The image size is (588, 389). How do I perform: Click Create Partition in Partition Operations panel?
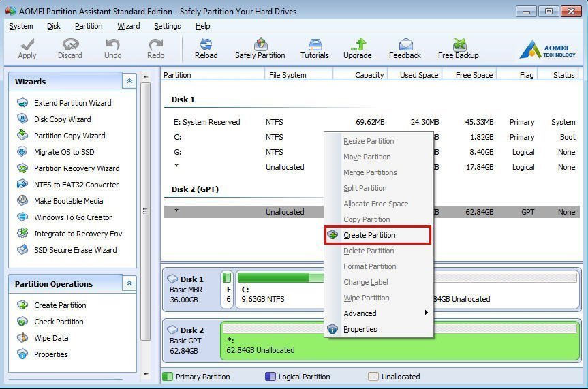60,305
